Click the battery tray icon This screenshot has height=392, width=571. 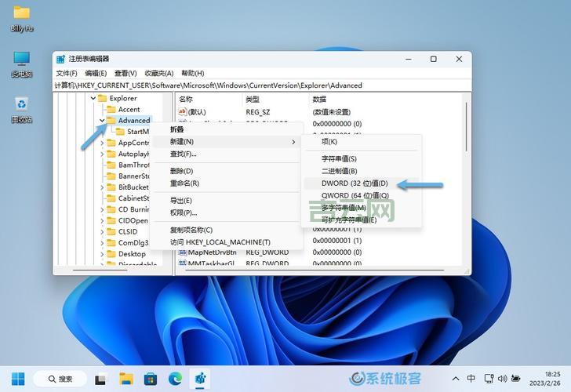tap(515, 379)
